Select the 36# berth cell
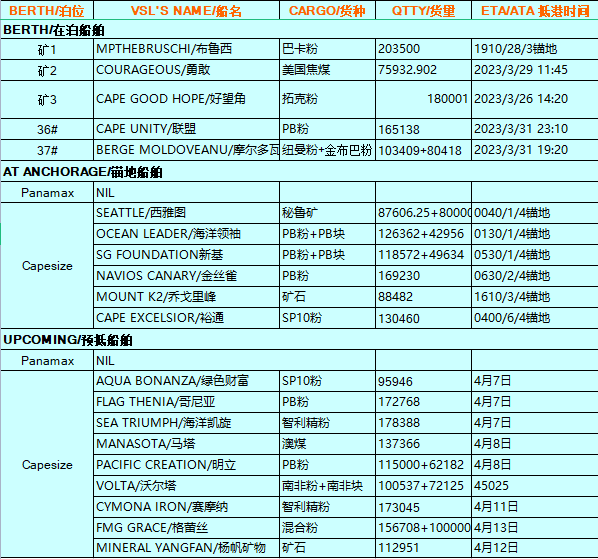598x559 pixels. [x=47, y=129]
